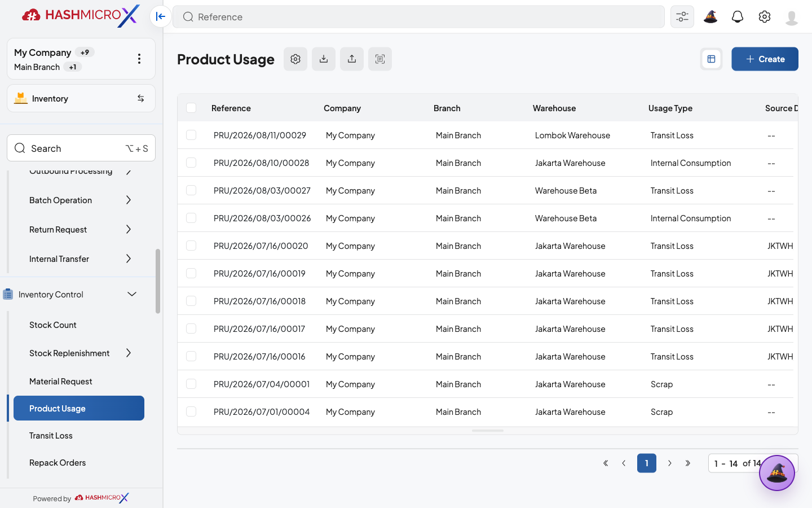
Task: Click the table horizontal scrollbar handle
Action: (x=488, y=431)
